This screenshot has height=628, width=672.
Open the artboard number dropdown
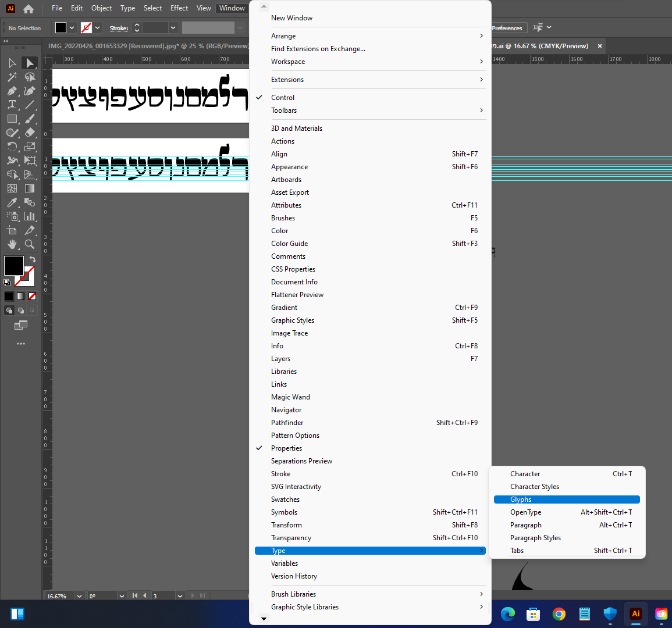coord(180,596)
